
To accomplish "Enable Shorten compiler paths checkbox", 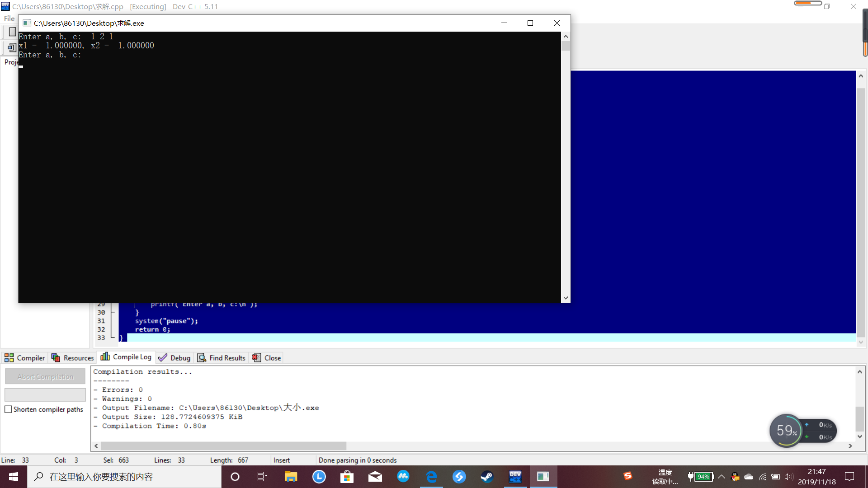I will pyautogui.click(x=8, y=409).
